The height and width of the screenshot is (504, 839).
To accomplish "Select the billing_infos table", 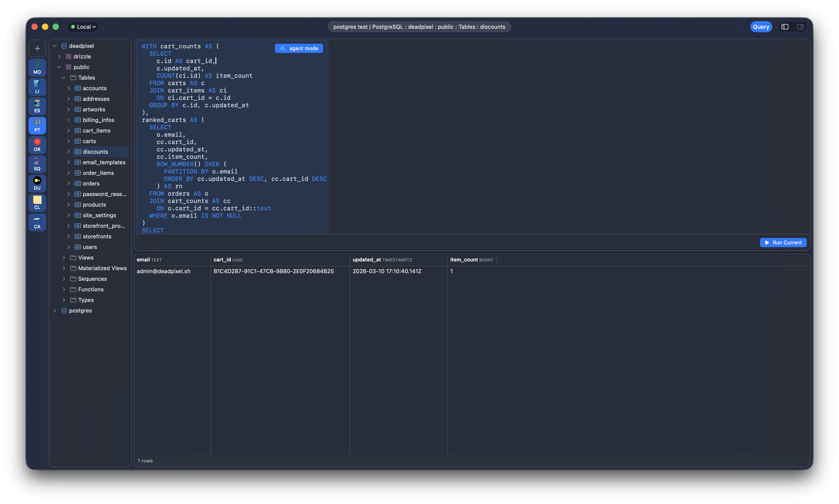I will 99,120.
